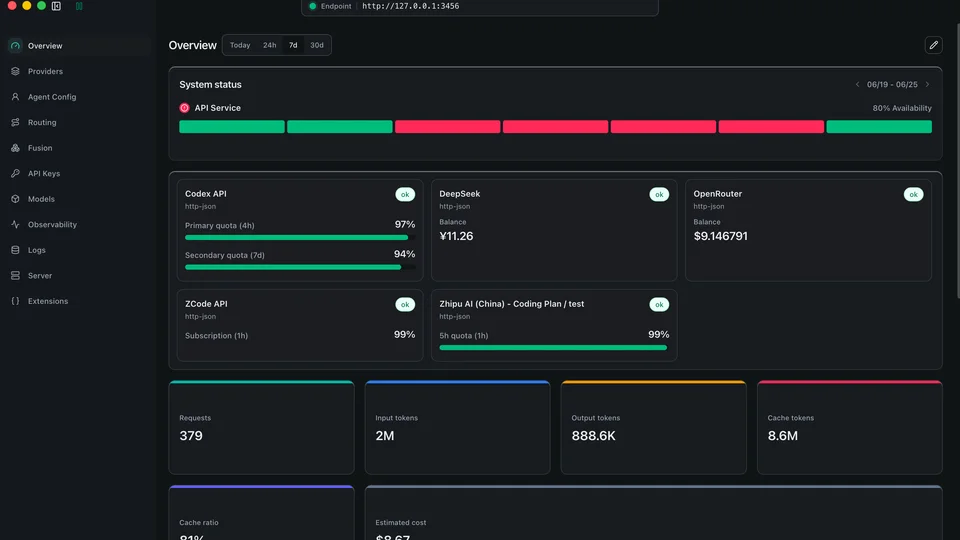Viewport: 960px width, 540px height.
Task: Click the red API Service status icon
Action: pos(184,108)
